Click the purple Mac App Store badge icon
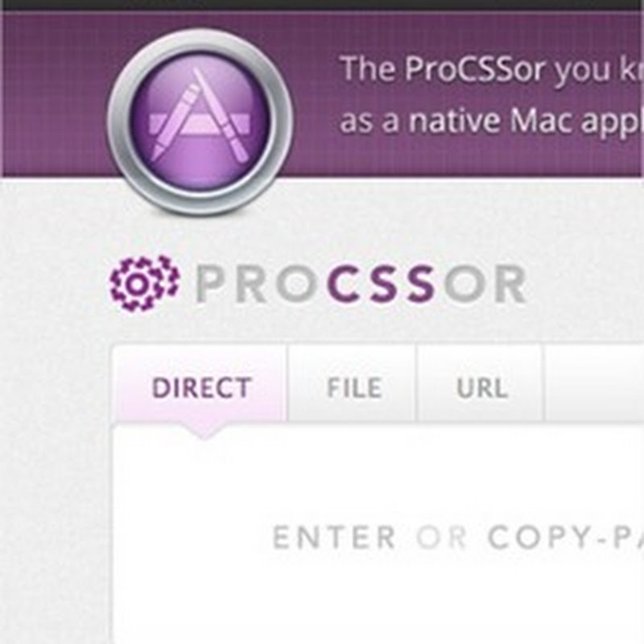 [x=200, y=122]
